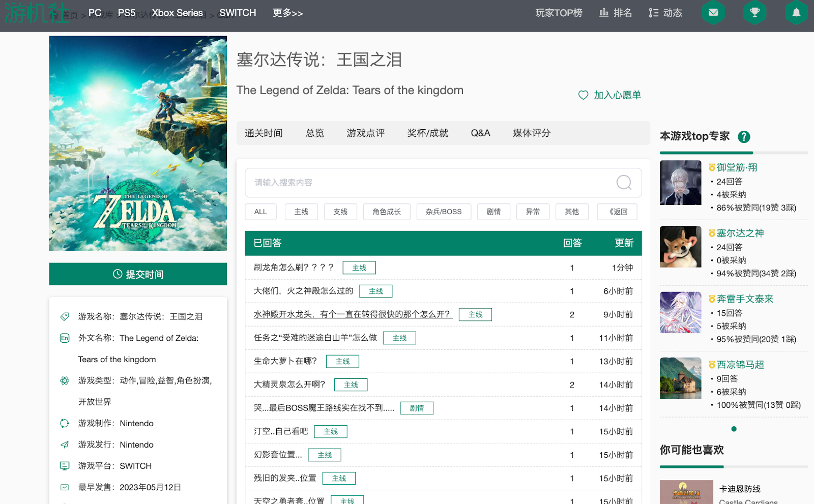Open the 卡迪恩防线 game thumbnail
Screen dimensions: 814x504
pyautogui.click(x=686, y=492)
